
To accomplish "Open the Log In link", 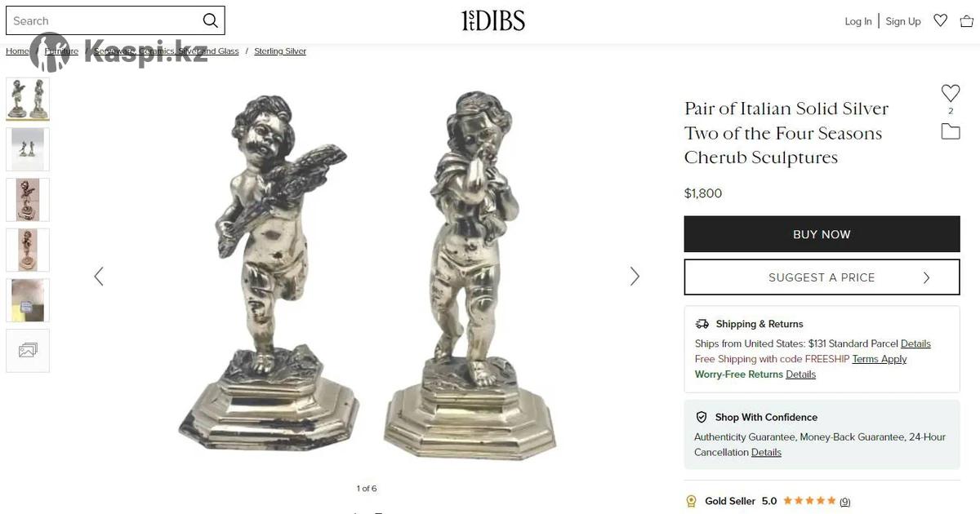I will click(x=858, y=21).
